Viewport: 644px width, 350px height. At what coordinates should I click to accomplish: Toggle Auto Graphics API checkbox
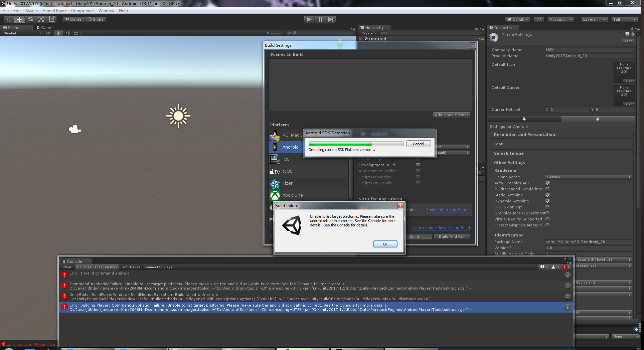pos(547,183)
